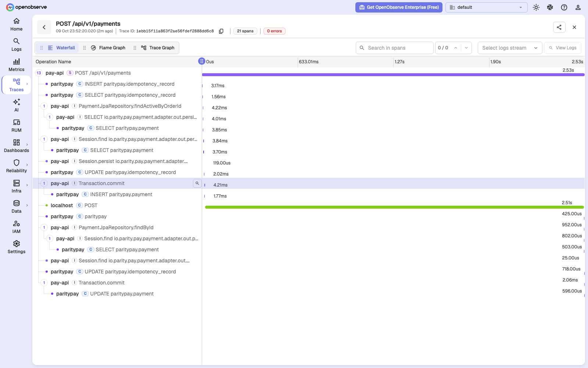The image size is (588, 368).
Task: Go back to traces list
Action: tap(44, 27)
